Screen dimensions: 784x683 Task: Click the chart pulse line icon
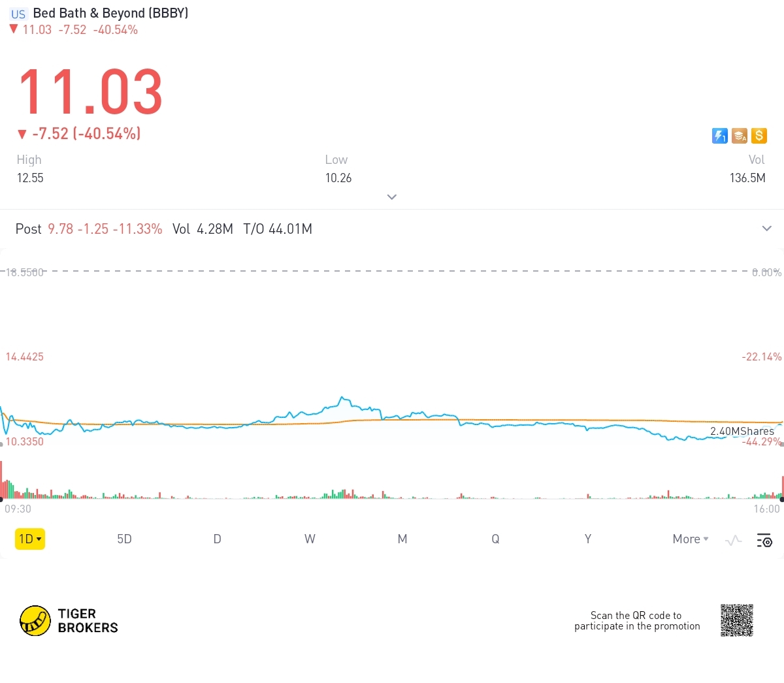[733, 540]
